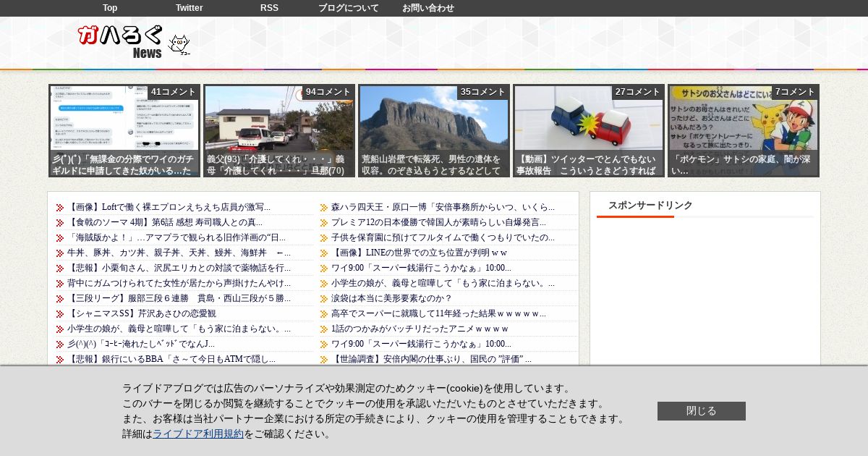Open 高卒でスーパーに就職して11年 link
Image resolution: width=868 pixels, height=456 pixels.
pos(438,313)
